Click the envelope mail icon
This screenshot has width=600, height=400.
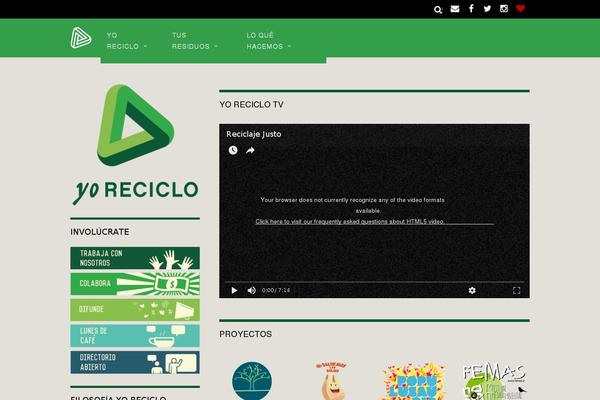455,9
